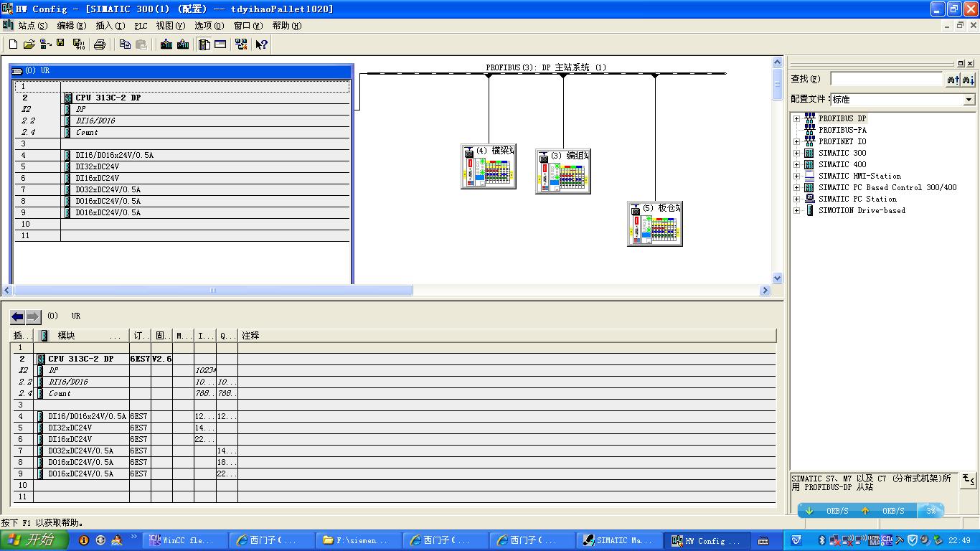Open the 窗口(W) menu
The image size is (980, 551).
coord(248,26)
